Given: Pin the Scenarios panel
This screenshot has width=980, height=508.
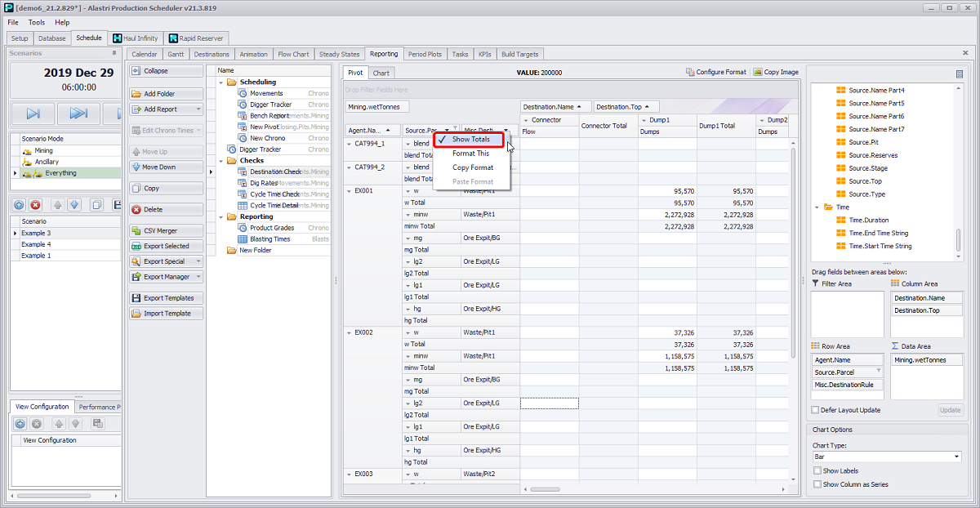Looking at the screenshot, I should [114, 53].
